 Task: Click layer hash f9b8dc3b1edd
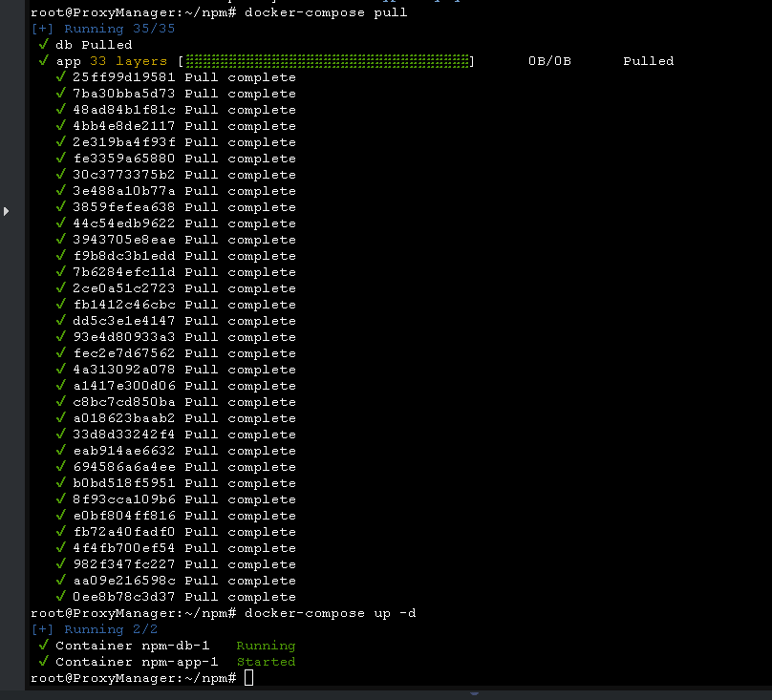click(x=123, y=256)
